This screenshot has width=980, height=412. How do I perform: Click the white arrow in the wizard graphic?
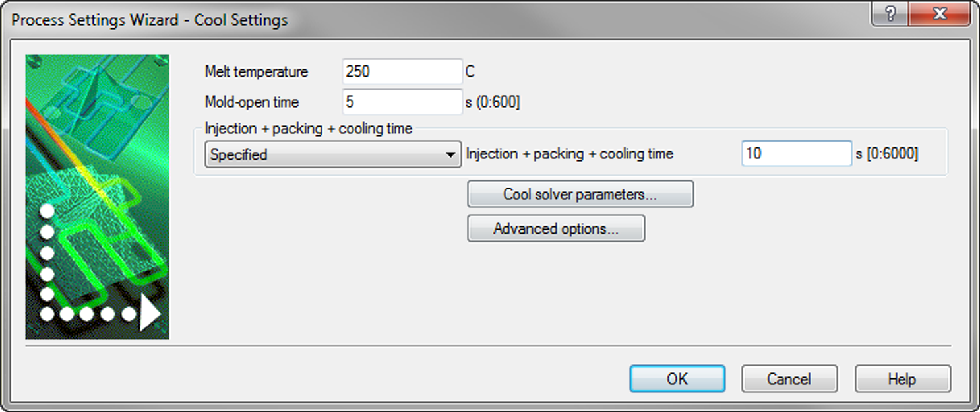click(150, 314)
